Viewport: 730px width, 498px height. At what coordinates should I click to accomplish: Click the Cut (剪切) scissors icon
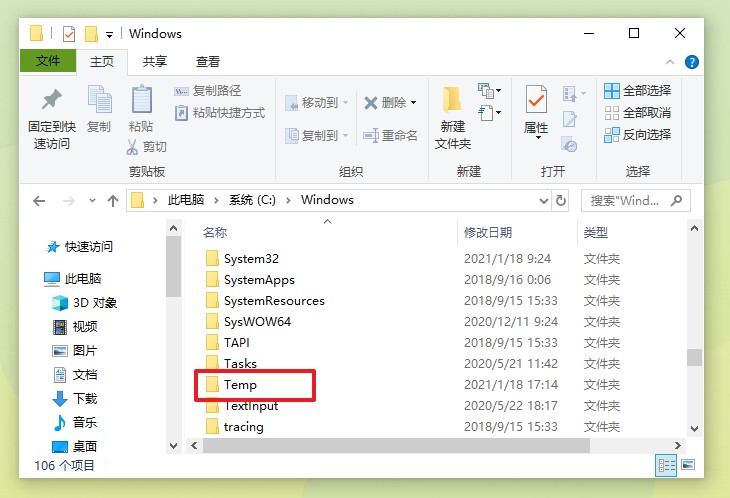point(132,147)
